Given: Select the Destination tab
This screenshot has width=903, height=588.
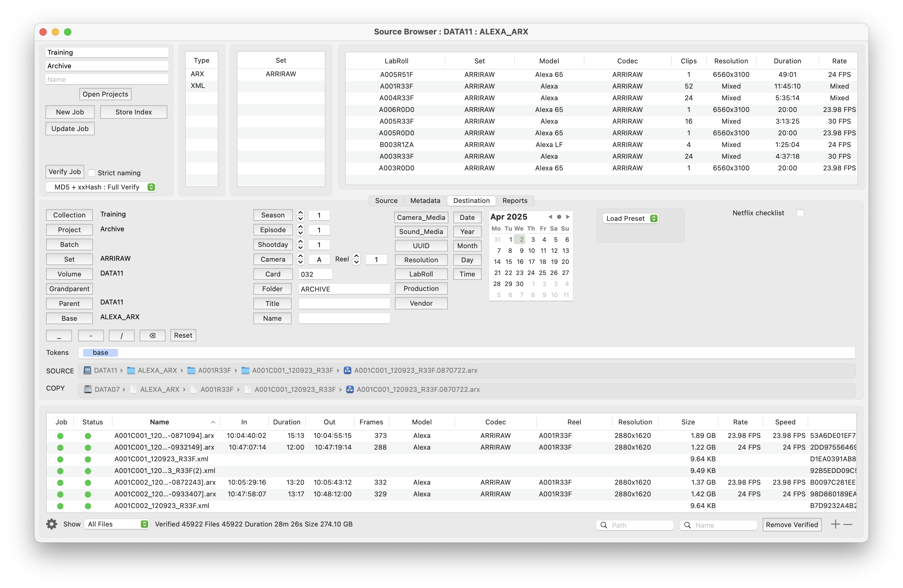Looking at the screenshot, I should [x=471, y=200].
